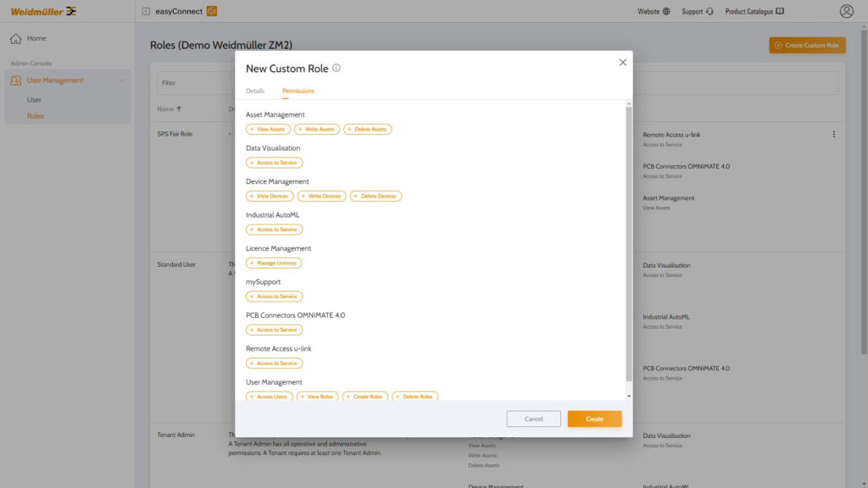Enable Write Devices permission chip
868x488 pixels.
321,196
